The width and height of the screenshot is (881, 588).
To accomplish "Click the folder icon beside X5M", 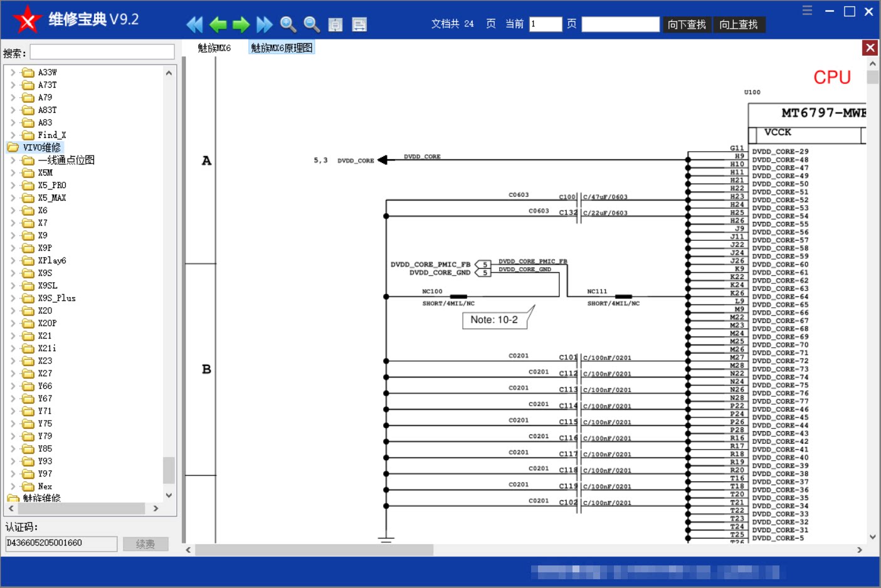I will click(x=28, y=173).
